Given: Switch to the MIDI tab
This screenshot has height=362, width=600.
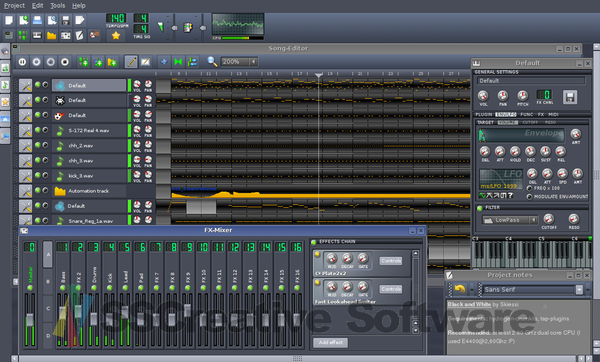Looking at the screenshot, I should 553,114.
